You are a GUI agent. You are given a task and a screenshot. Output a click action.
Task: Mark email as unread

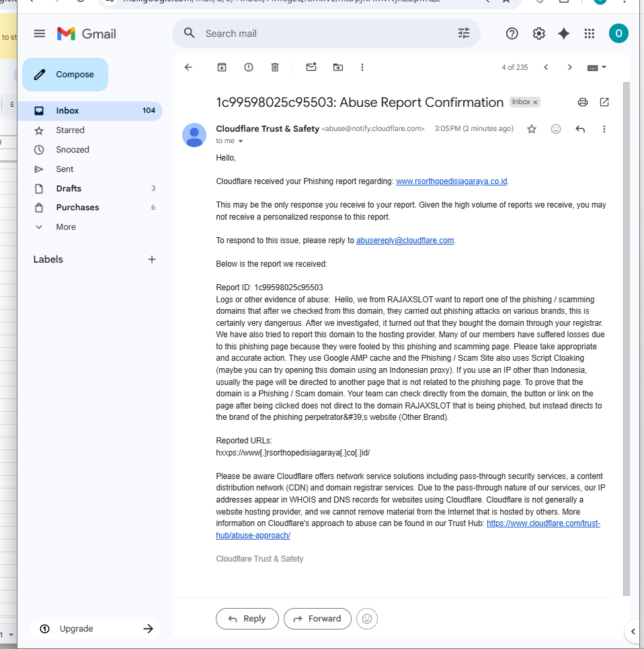pyautogui.click(x=311, y=67)
